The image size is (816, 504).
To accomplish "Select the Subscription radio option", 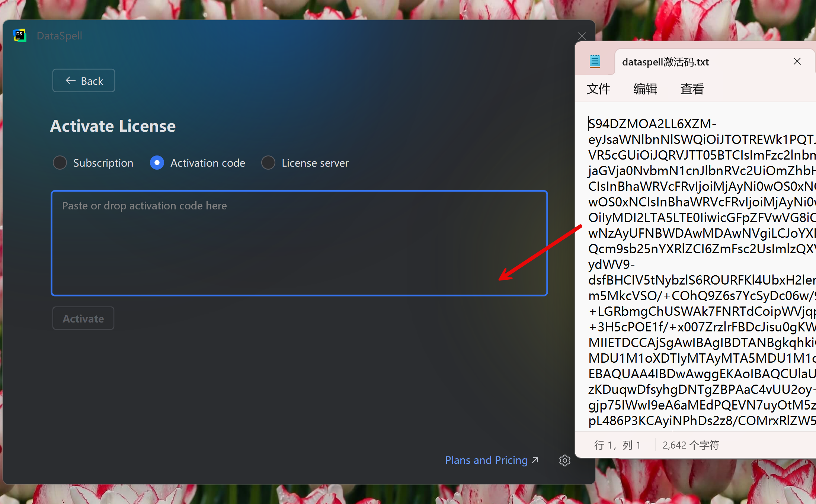I will [x=60, y=163].
